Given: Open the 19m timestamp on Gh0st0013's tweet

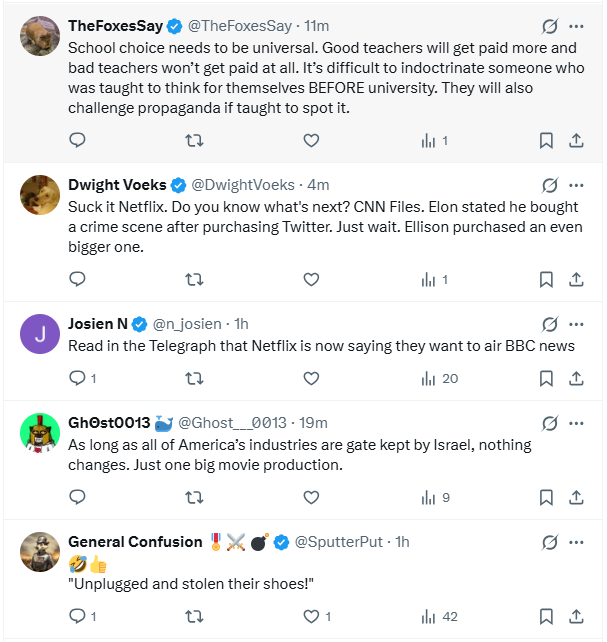Looking at the screenshot, I should pyautogui.click(x=313, y=423).
